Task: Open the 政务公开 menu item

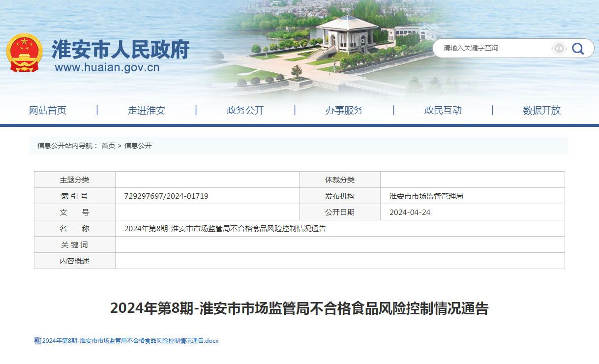Action: click(x=245, y=110)
